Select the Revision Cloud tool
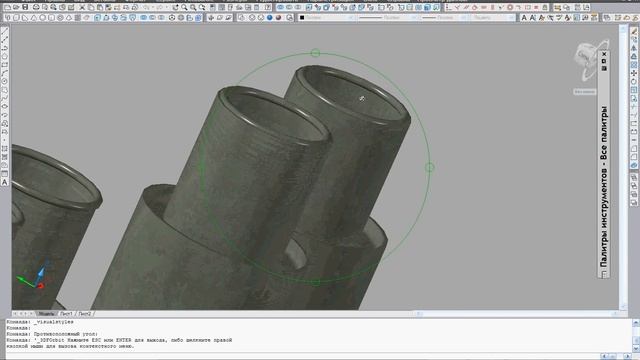This screenshot has width=640, height=360. 4,89
